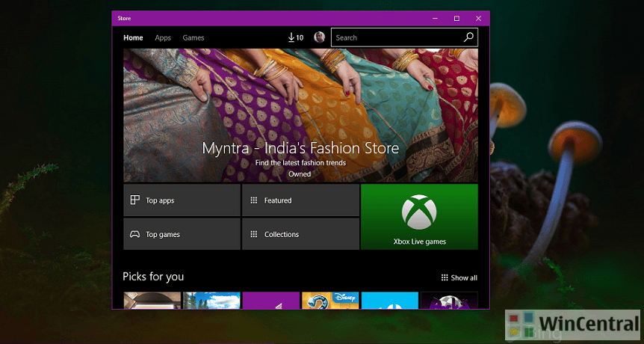Open the user account avatar
The height and width of the screenshot is (344, 644).
tap(320, 37)
